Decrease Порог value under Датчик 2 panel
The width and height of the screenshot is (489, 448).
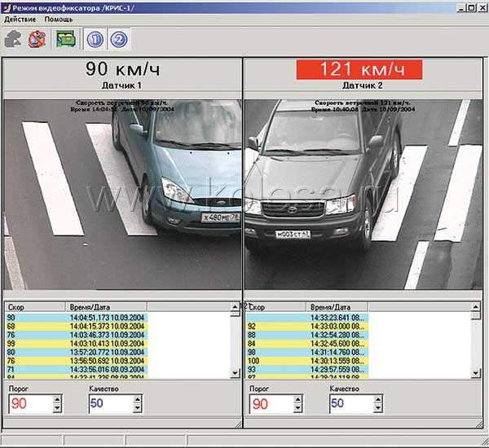[x=297, y=408]
